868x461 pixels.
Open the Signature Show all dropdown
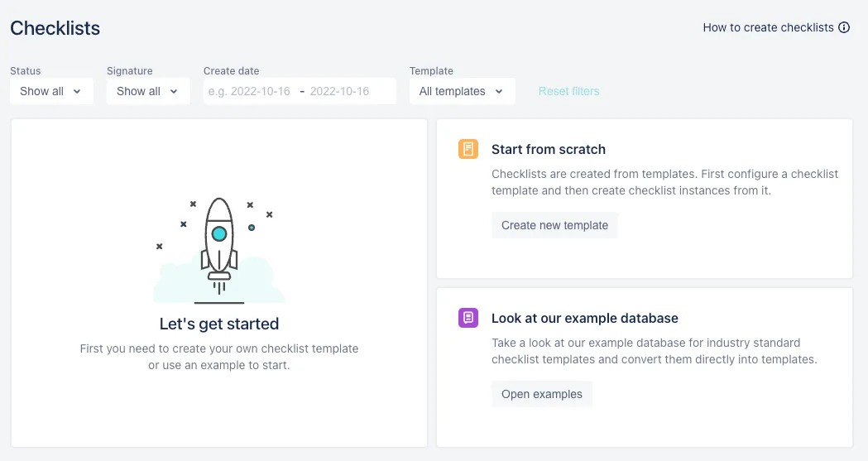pos(148,91)
